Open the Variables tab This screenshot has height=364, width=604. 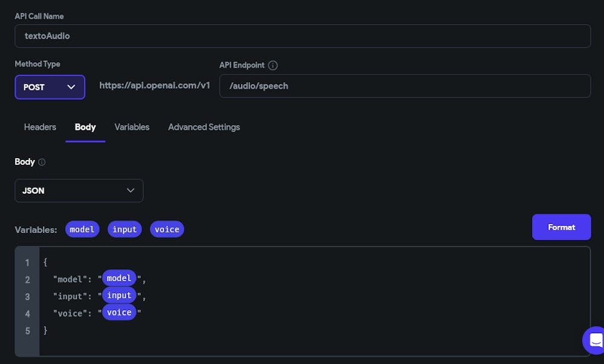point(132,127)
